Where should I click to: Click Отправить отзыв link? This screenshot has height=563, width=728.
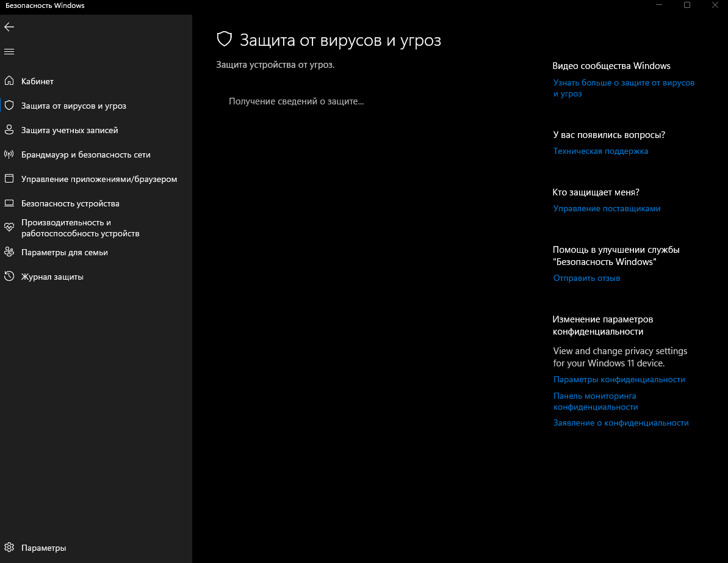tap(586, 278)
